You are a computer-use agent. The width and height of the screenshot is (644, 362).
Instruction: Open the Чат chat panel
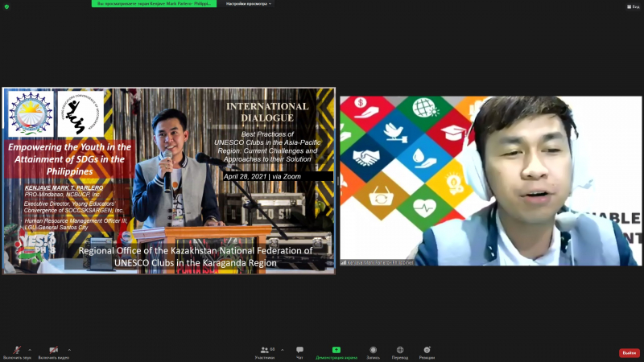coord(299,350)
